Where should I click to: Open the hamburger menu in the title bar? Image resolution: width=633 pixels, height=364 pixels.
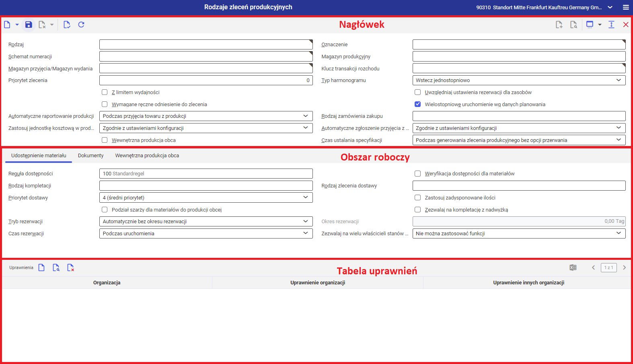pos(626,7)
